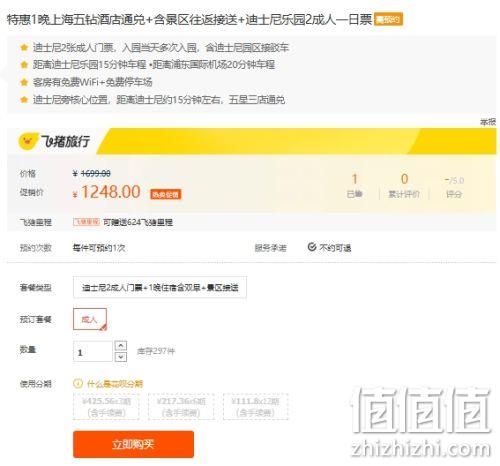Click the 立即购买 buy now button
The image size is (500, 466).
pos(133,444)
